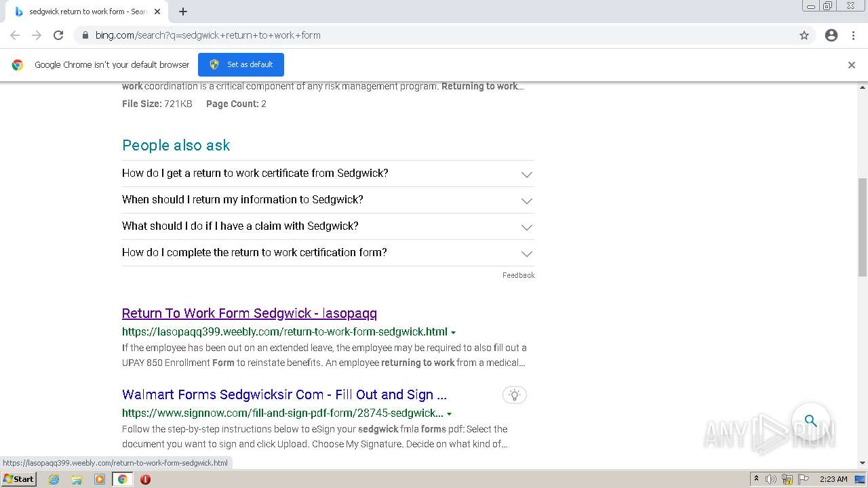Click the scrollbar up arrow
This screenshot has height=488, width=868.
click(x=863, y=87)
